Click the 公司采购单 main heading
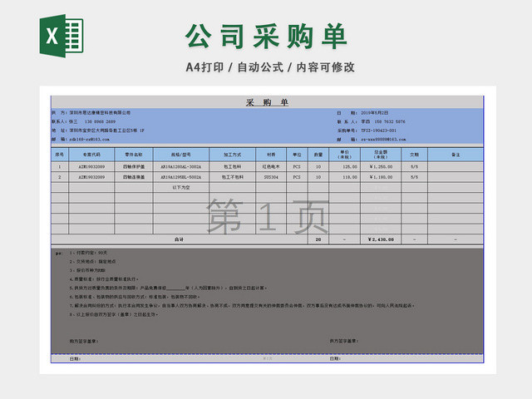The height and width of the screenshot is (399, 532). [266, 36]
